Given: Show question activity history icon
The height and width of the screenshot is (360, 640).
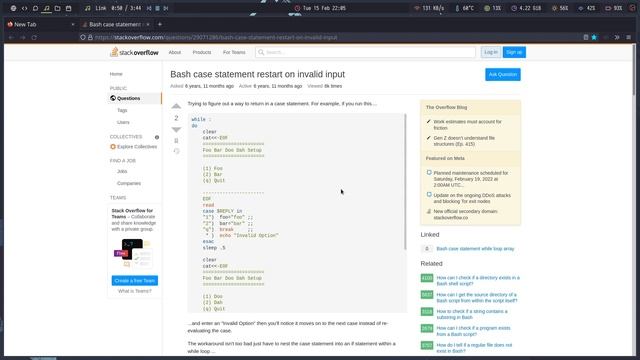Looking at the screenshot, I should (176, 151).
